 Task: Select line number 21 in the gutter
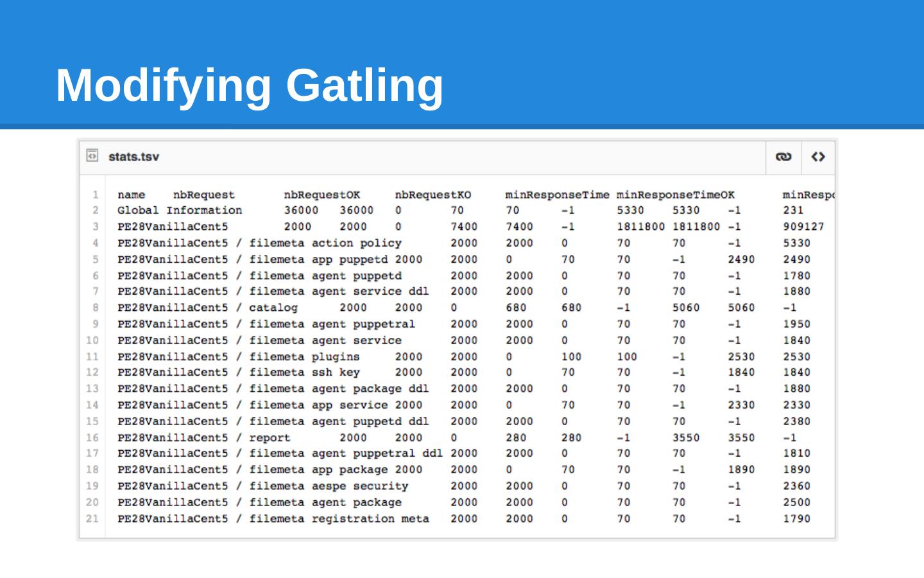[92, 519]
